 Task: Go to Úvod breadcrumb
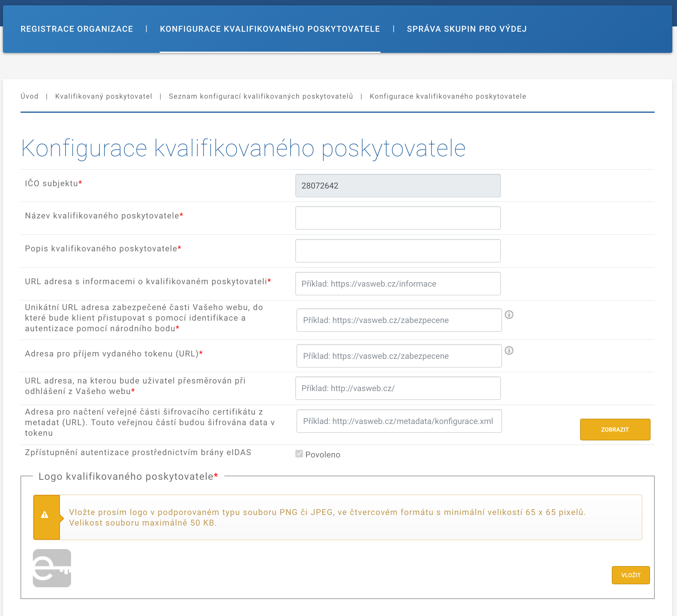click(x=29, y=96)
